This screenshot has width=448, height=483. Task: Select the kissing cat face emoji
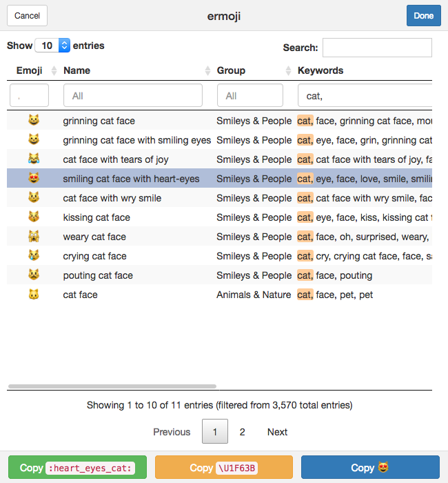point(34,217)
